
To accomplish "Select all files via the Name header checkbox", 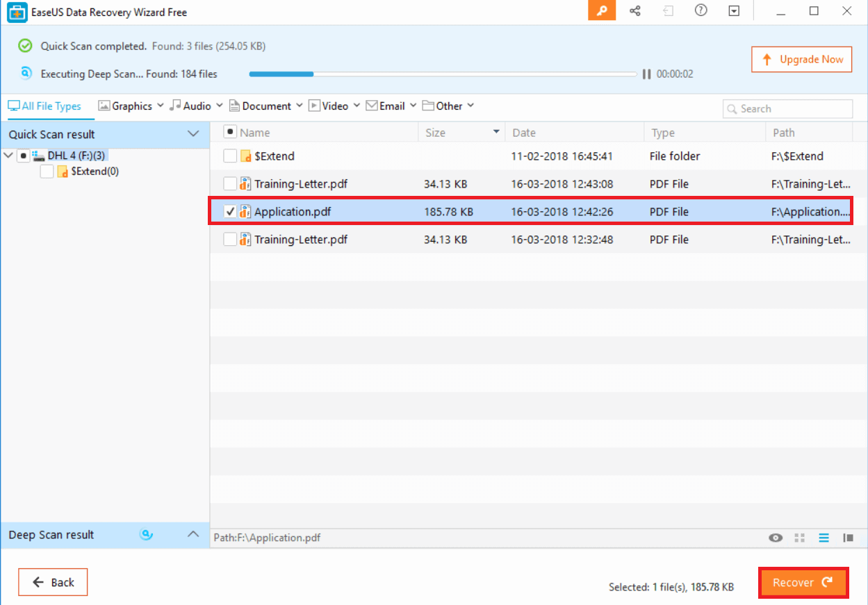I will pyautogui.click(x=229, y=131).
